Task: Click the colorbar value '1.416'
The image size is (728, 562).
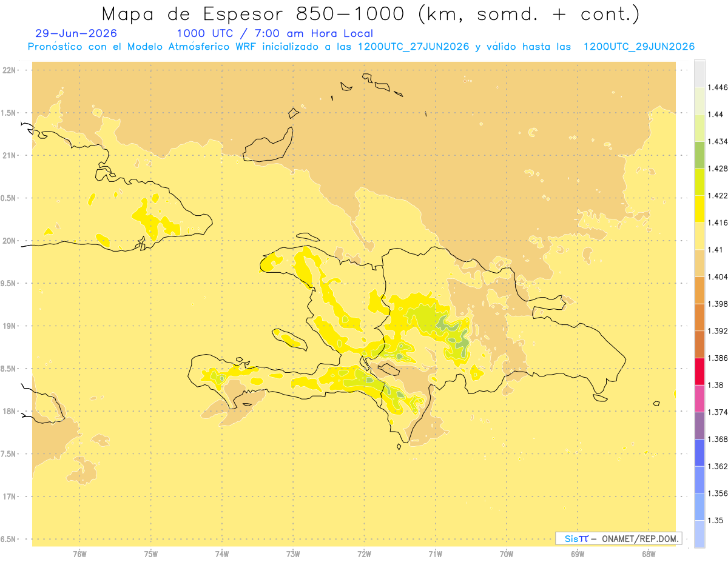Action: click(x=719, y=222)
